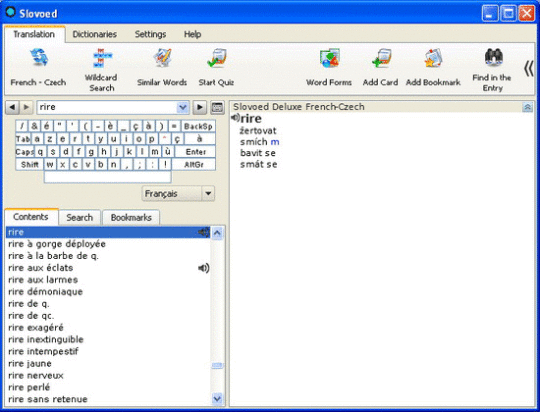540x412 pixels.
Task: Open the Translation tab
Action: (34, 34)
